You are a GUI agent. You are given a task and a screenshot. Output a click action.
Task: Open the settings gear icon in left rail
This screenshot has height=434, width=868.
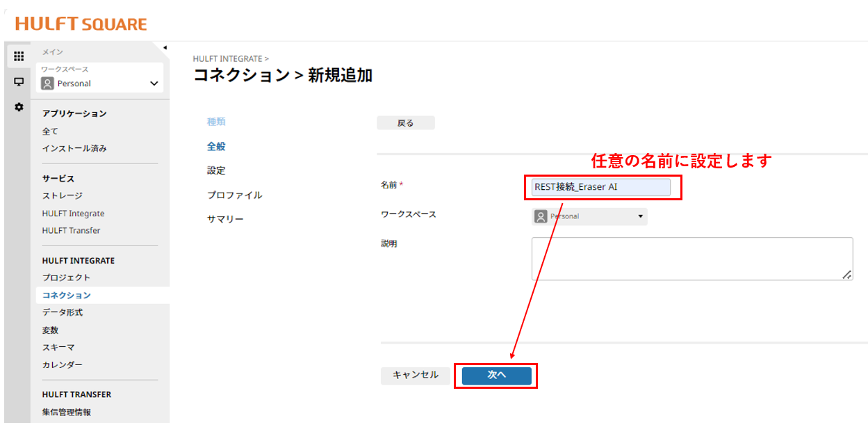coord(19,107)
